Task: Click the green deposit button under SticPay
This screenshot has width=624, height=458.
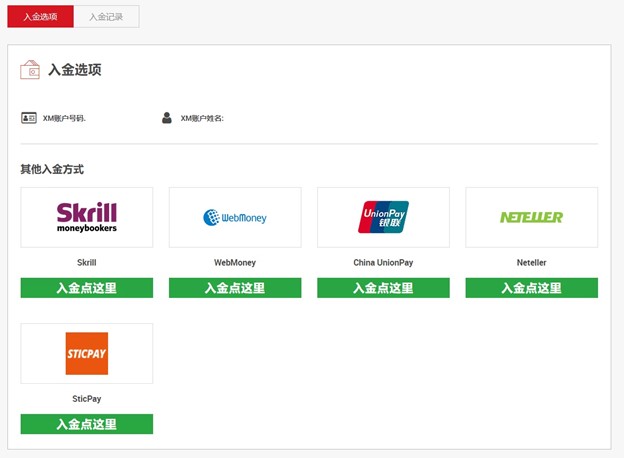Action: (87, 424)
